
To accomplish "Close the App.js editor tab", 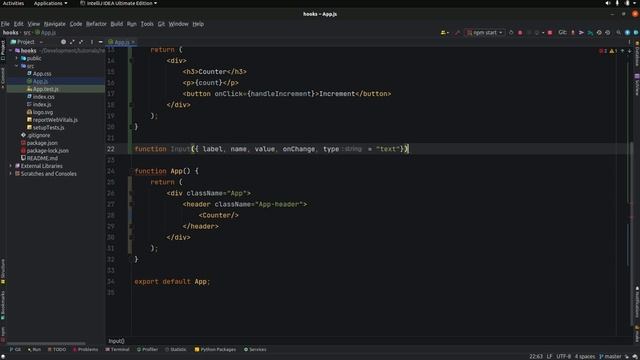I will 133,42.
